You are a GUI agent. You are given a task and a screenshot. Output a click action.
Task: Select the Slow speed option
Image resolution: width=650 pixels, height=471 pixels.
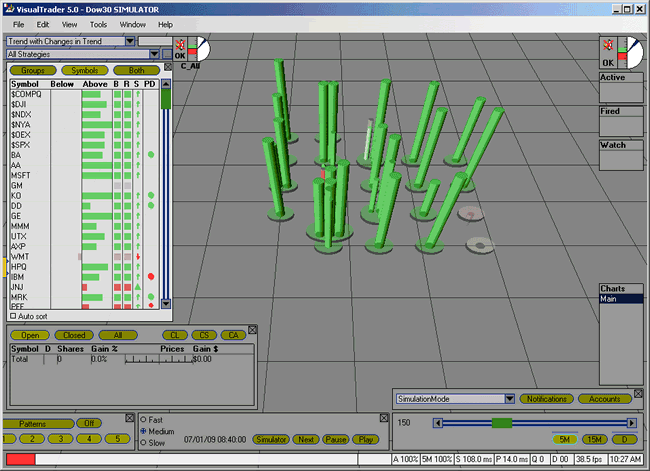pyautogui.click(x=143, y=443)
